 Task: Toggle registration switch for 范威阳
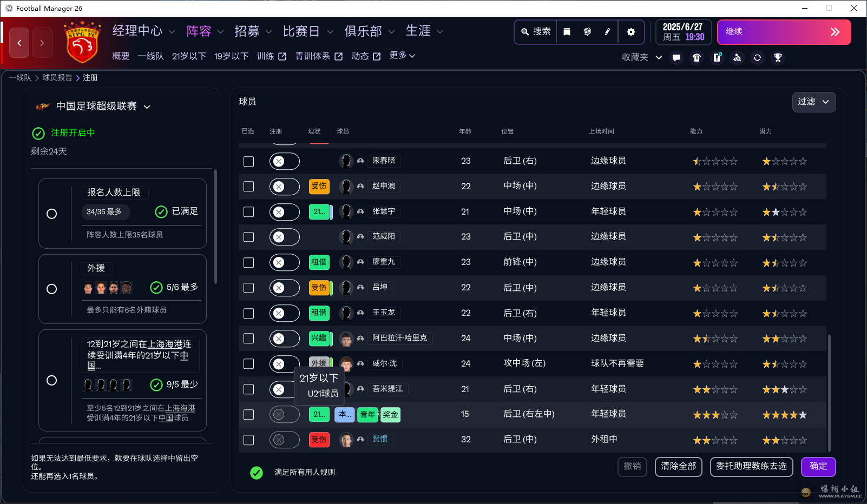[x=284, y=237]
